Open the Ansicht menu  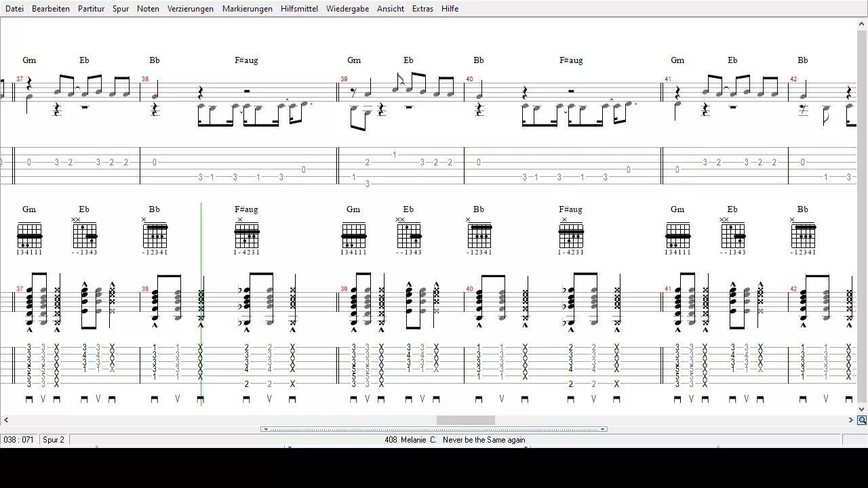tap(391, 9)
